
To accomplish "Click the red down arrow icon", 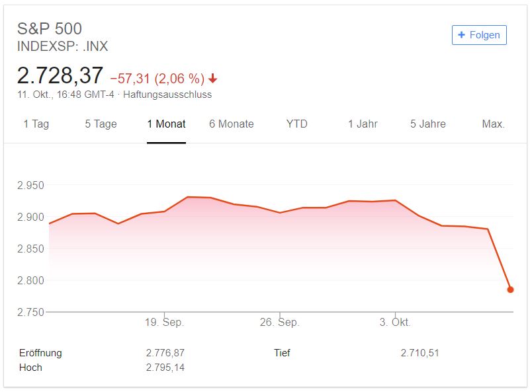I will [212, 79].
